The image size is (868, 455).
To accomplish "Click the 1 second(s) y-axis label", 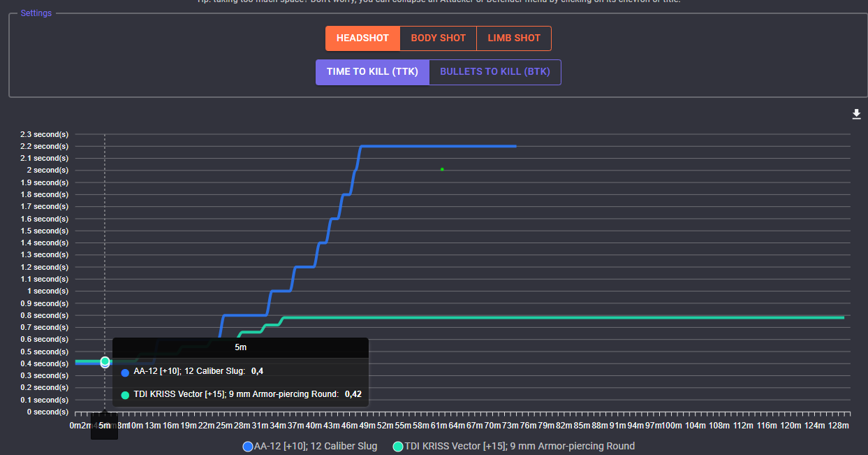I will (47, 291).
